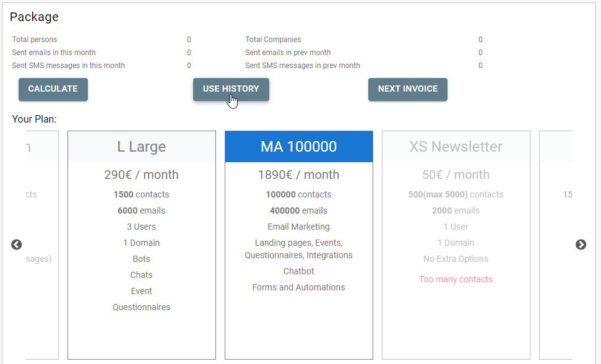Click the Total Companies label
The width and height of the screenshot is (601, 364).
[273, 40]
